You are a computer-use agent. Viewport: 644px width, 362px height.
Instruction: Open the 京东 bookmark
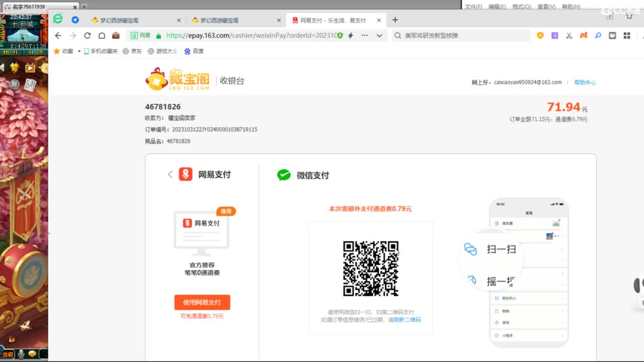132,51
